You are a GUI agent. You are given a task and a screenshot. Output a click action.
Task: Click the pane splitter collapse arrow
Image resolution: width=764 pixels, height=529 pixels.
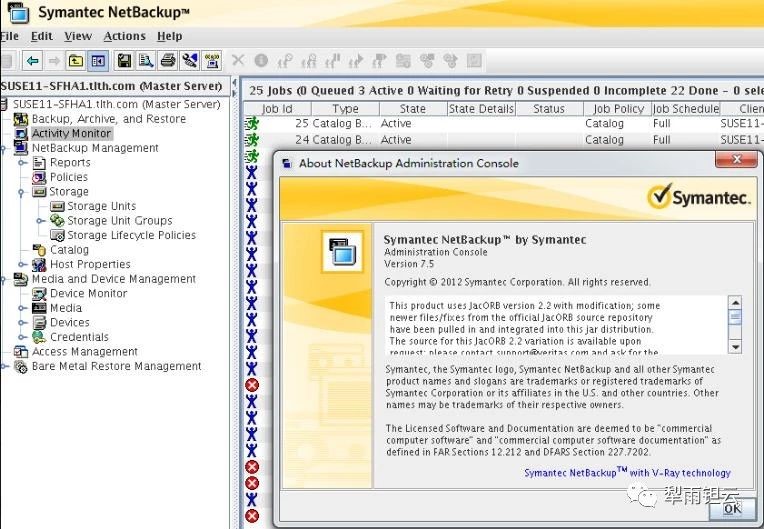click(234, 83)
